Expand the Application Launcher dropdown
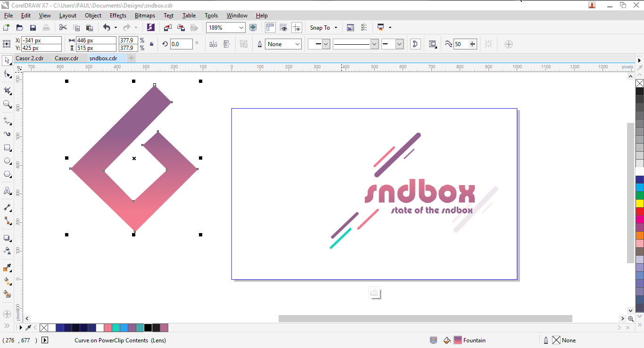644x348 pixels. coord(390,28)
